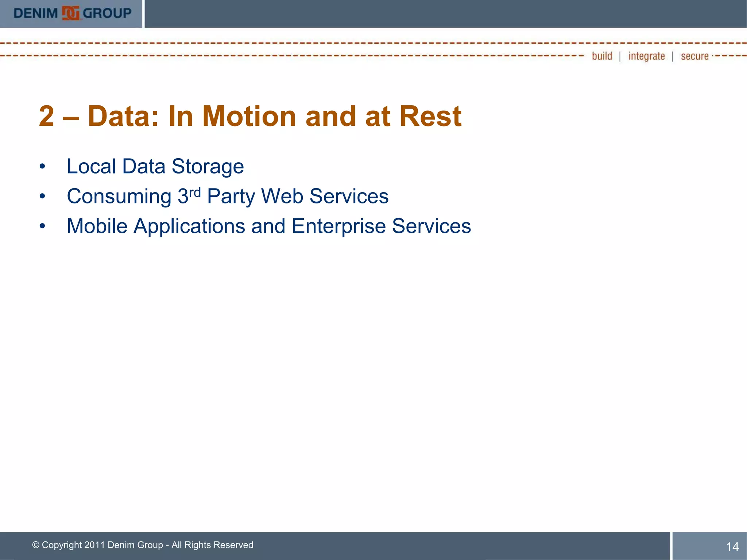Click the separator bar between build and integrate
This screenshot has height=560, width=747.
click(x=620, y=57)
